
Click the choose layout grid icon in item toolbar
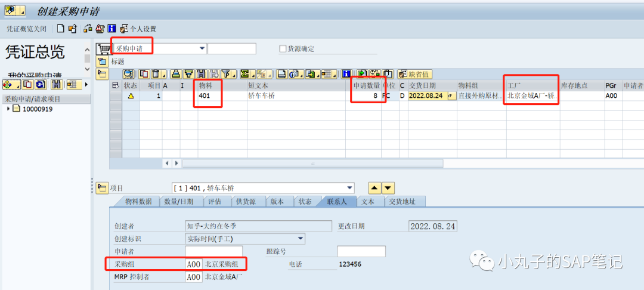(328, 74)
